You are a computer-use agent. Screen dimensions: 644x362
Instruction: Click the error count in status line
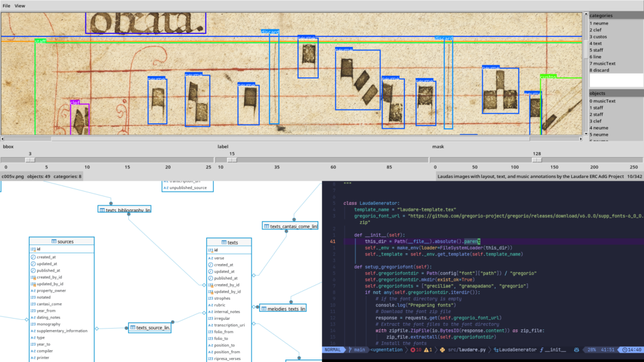pos(416,349)
